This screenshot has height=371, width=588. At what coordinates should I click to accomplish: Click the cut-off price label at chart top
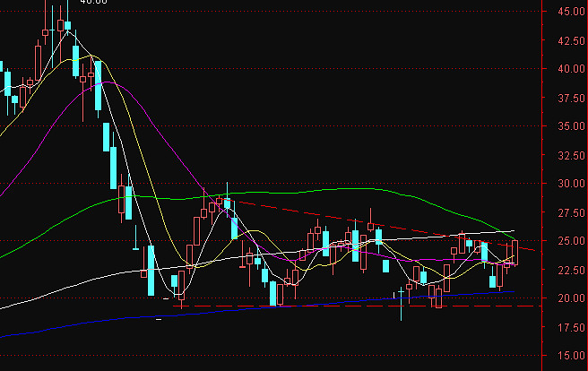(x=93, y=3)
